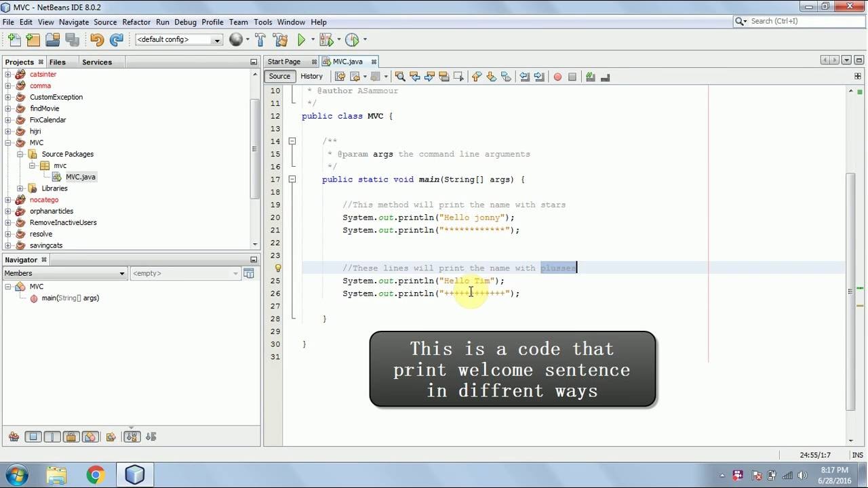
Task: Click the Find Selection magnifier icon
Action: (x=400, y=77)
